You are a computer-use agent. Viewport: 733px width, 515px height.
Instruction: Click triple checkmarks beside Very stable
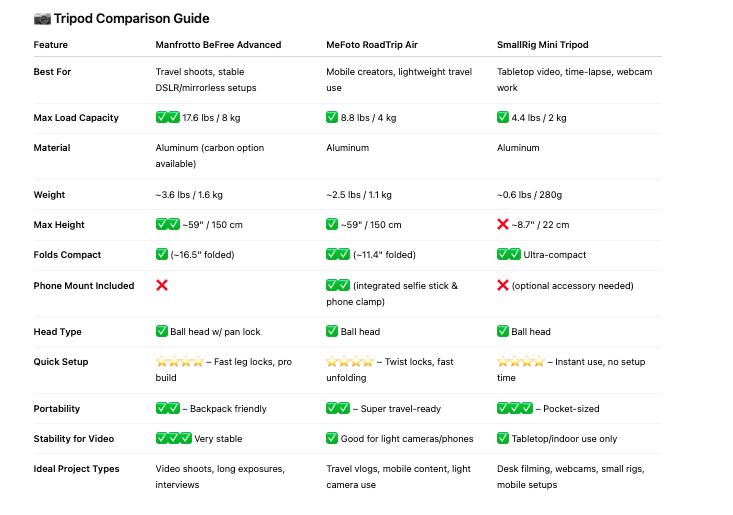173,438
